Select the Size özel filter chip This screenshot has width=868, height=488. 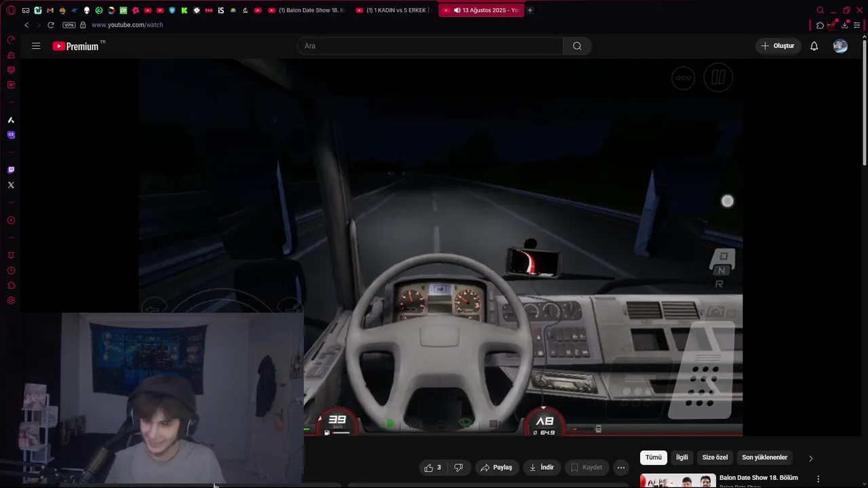pos(715,457)
